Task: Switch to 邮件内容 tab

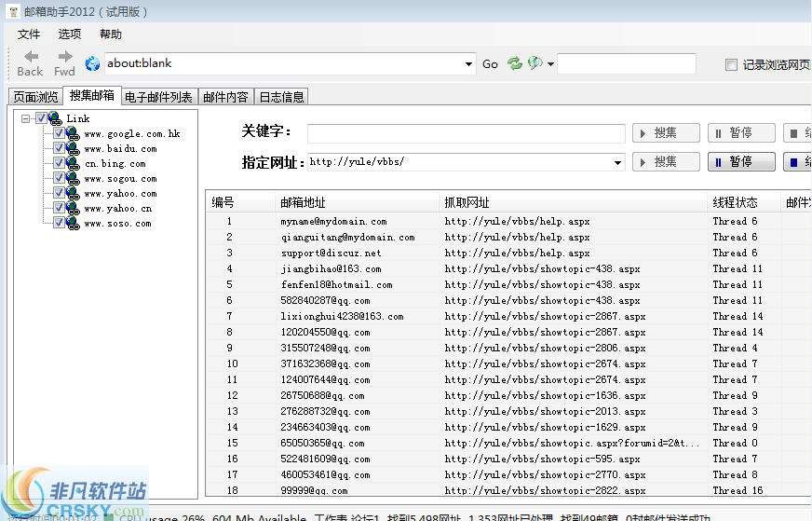Action: coord(225,97)
